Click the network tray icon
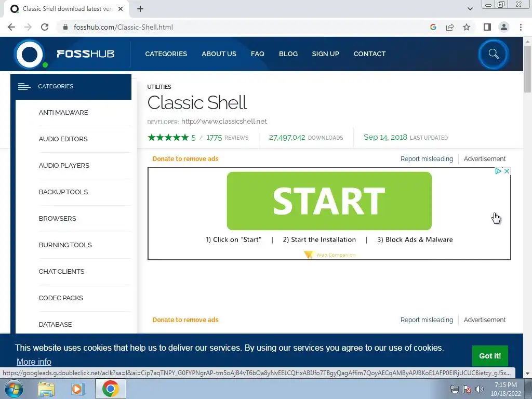The image size is (532, 399). click(454, 389)
